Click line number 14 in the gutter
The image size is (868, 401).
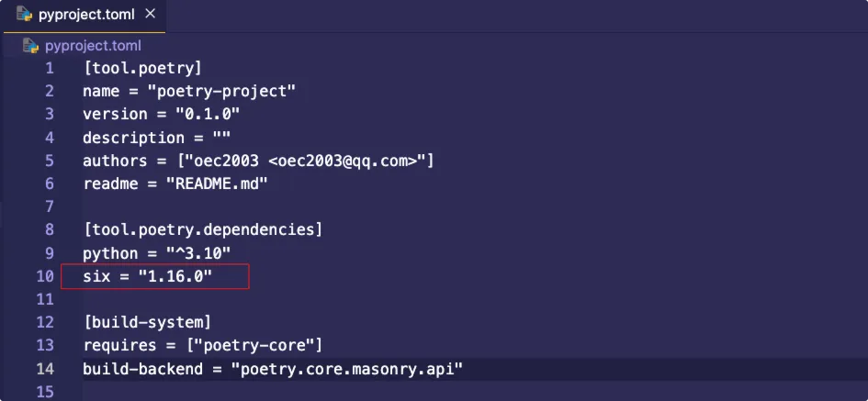(45, 369)
